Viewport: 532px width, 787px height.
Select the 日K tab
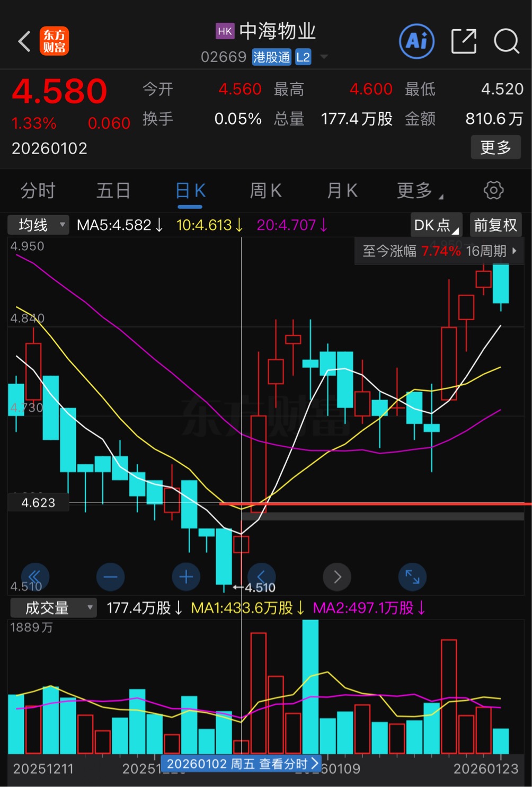190,190
